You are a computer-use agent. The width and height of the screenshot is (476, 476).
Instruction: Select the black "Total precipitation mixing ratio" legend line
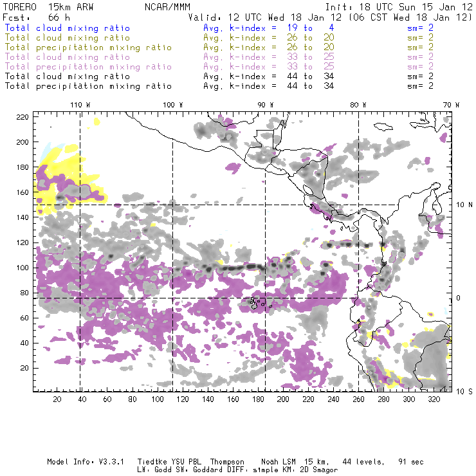pos(88,87)
